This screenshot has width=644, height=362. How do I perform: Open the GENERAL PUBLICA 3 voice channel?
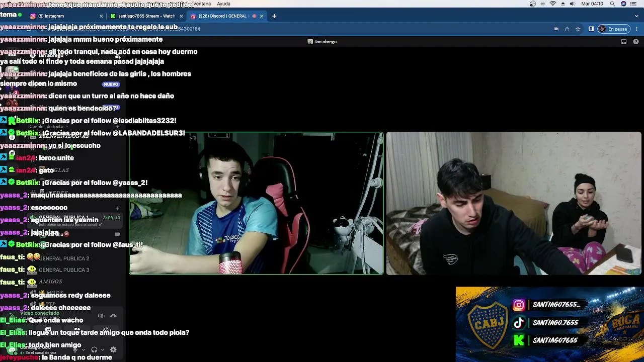click(x=64, y=270)
